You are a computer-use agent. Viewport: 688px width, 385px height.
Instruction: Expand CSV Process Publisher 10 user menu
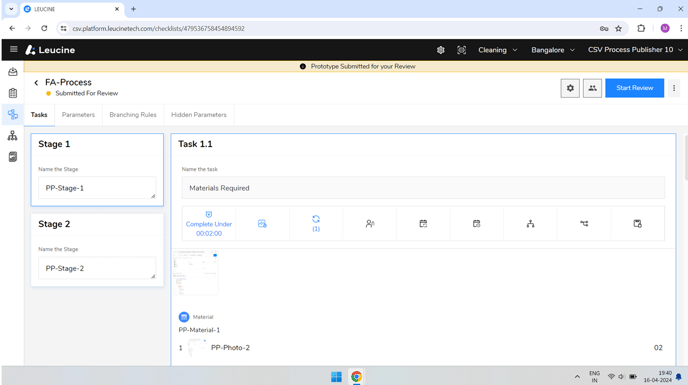point(635,50)
